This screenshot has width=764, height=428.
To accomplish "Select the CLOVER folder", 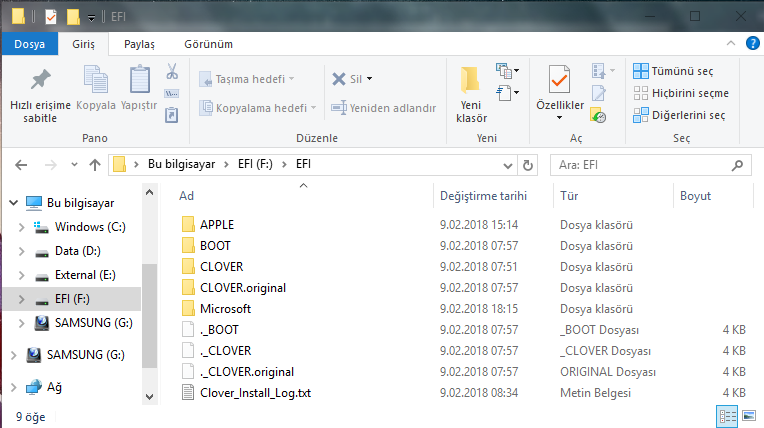I will 221,267.
